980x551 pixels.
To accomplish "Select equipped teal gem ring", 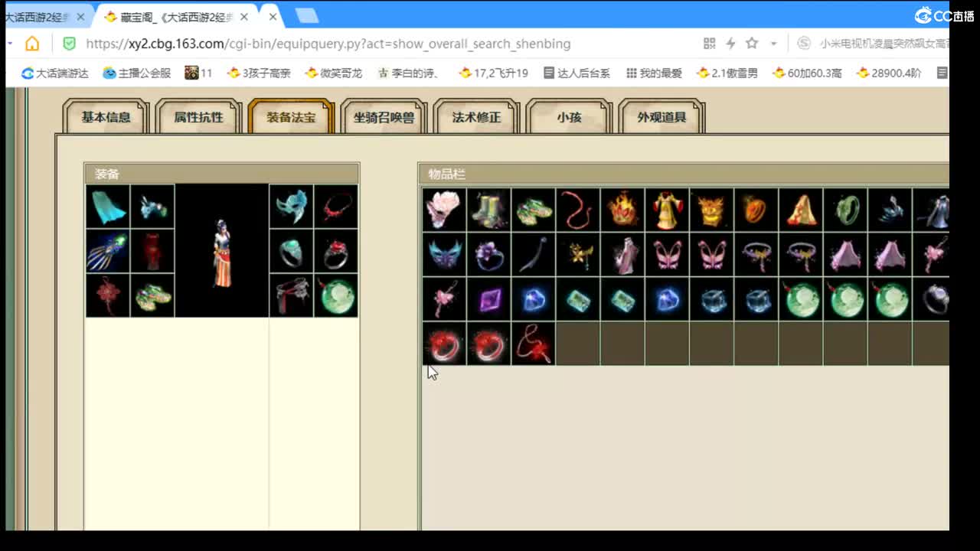I will tap(291, 250).
